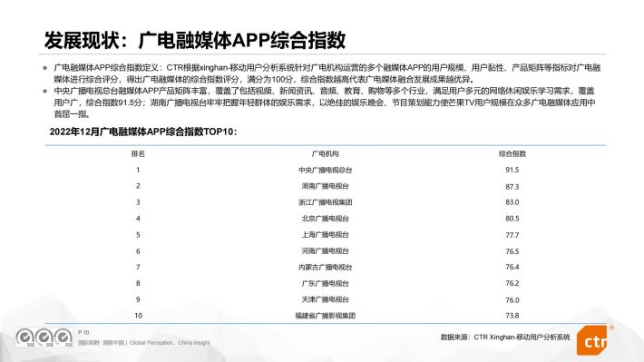Select the 湖南广播电视台 entry

[325, 186]
